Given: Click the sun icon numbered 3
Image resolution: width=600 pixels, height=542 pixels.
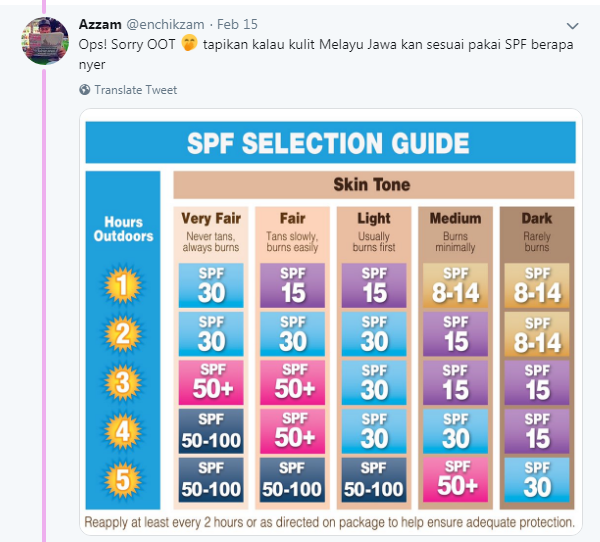Looking at the screenshot, I should coord(122,382).
